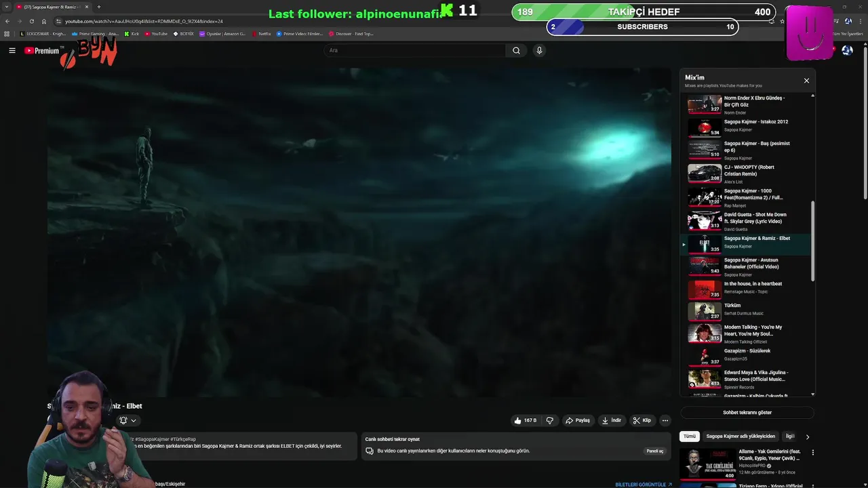Viewport: 868px width, 488px height.
Task: Open the apps grid in bookmarks bar
Action: tap(7, 34)
